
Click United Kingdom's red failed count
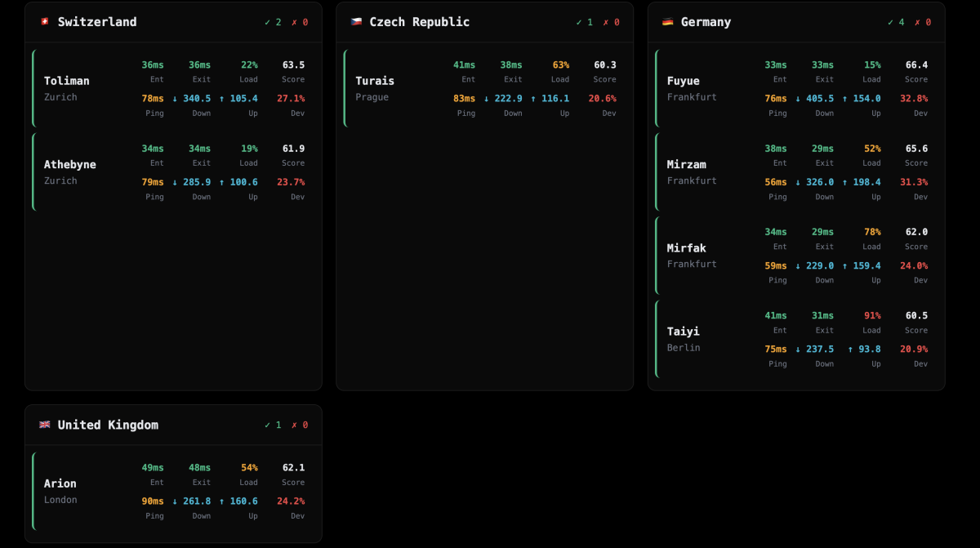click(300, 425)
